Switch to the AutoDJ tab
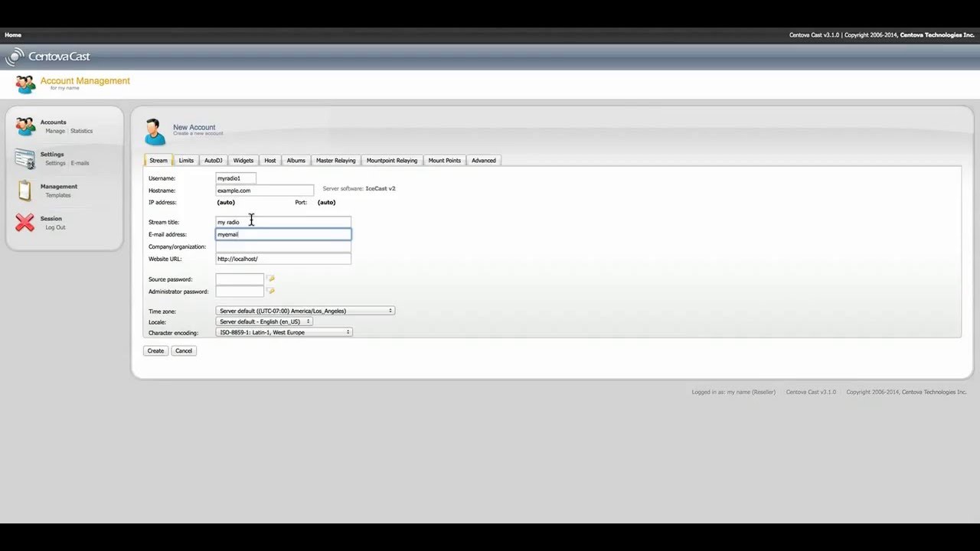980x551 pixels. click(213, 161)
